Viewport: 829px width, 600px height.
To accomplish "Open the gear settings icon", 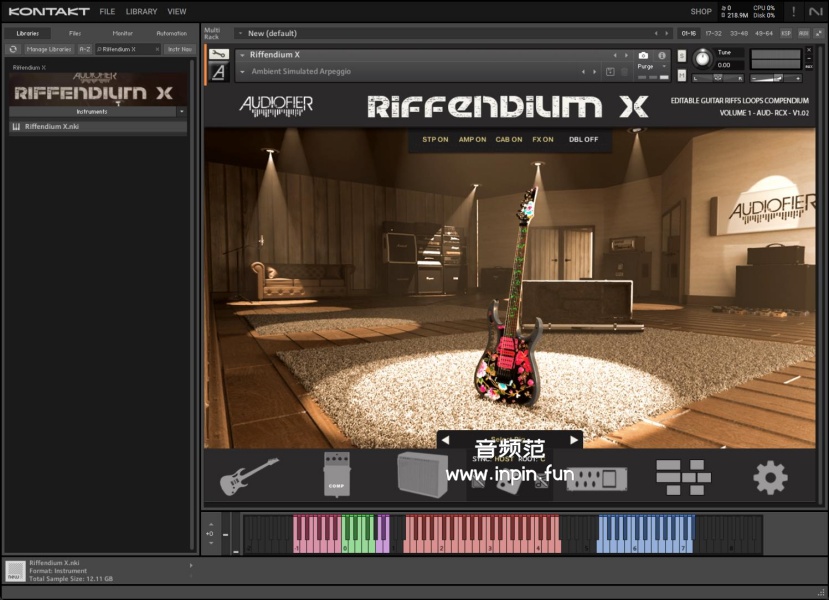I will [x=770, y=477].
